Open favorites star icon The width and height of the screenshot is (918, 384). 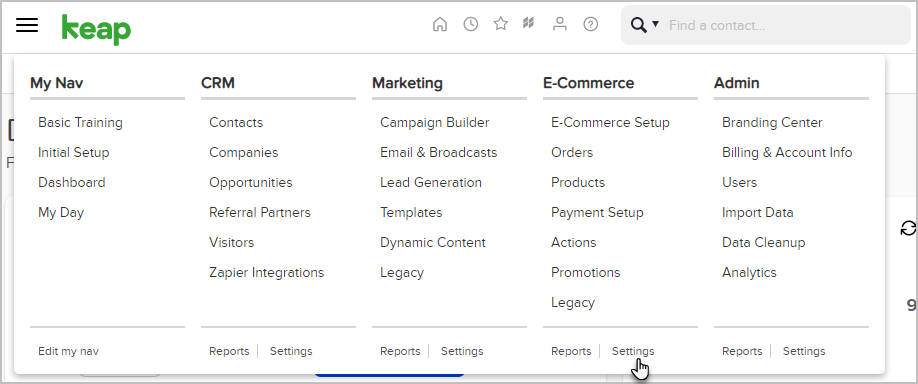[x=501, y=24]
